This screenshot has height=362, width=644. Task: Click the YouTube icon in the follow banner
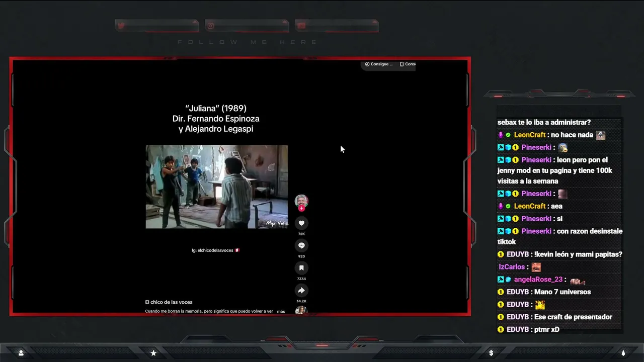tap(301, 26)
